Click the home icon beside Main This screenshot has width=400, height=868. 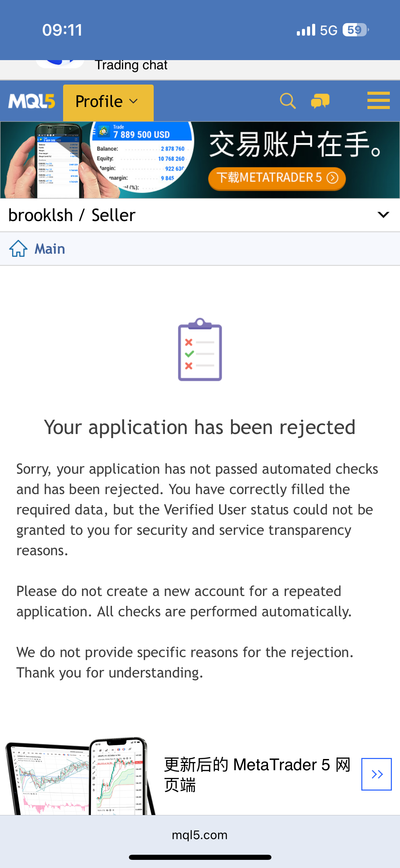tap(18, 249)
